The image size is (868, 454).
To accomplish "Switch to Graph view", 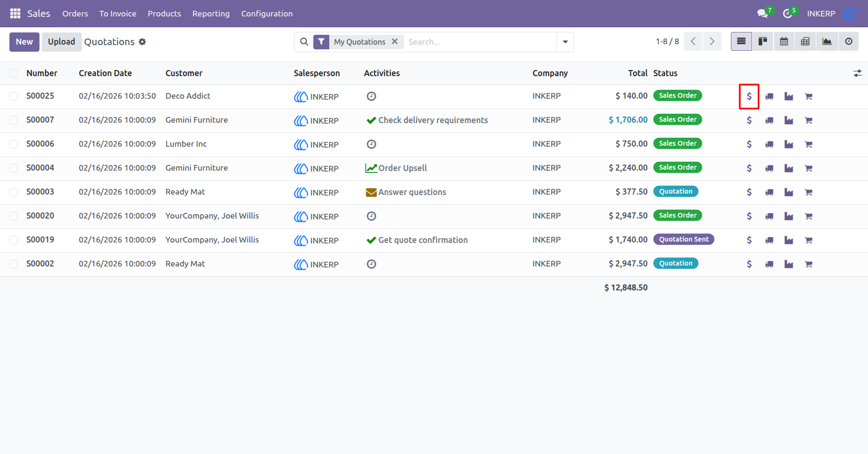I will [827, 42].
